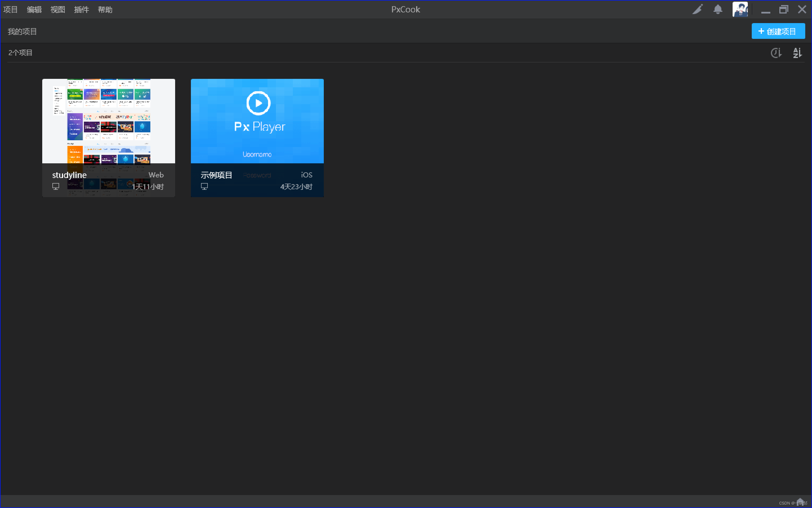Open the user avatar profile
This screenshot has height=508, width=812.
tap(740, 9)
